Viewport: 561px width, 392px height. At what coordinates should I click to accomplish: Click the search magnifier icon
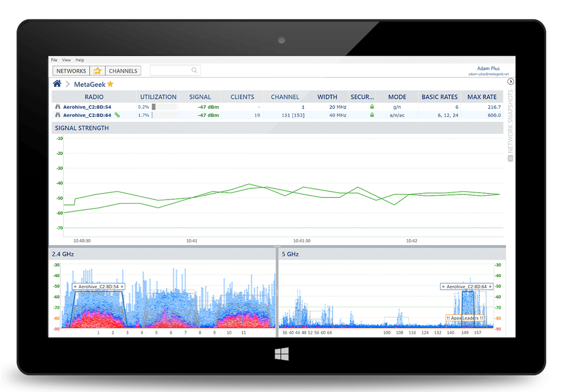coord(194,70)
